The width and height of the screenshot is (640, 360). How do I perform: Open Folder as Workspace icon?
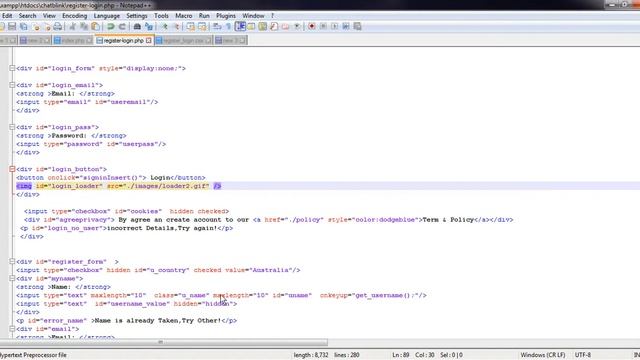(285, 27)
